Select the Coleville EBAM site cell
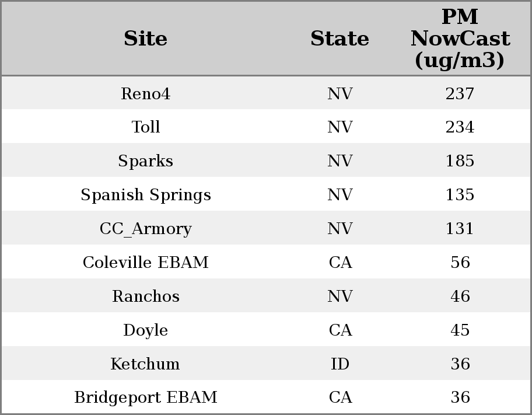 click(145, 263)
